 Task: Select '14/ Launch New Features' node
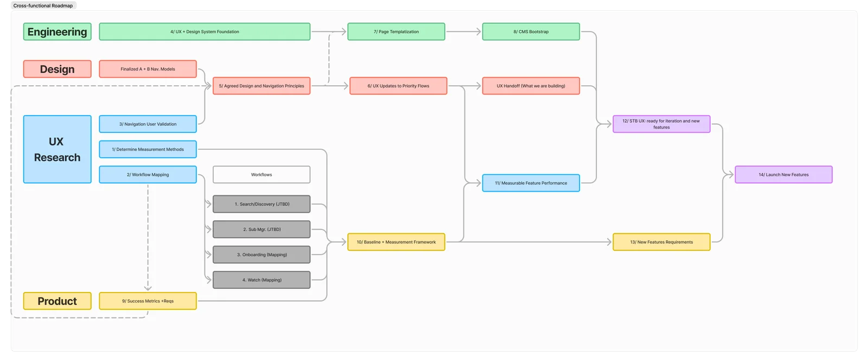pos(783,174)
